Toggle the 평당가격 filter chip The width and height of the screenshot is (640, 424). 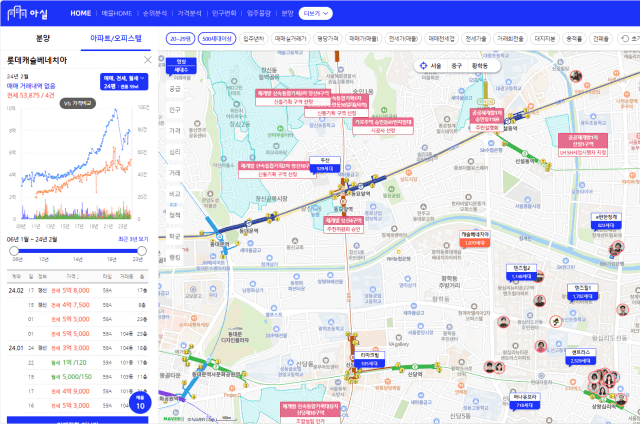click(328, 38)
